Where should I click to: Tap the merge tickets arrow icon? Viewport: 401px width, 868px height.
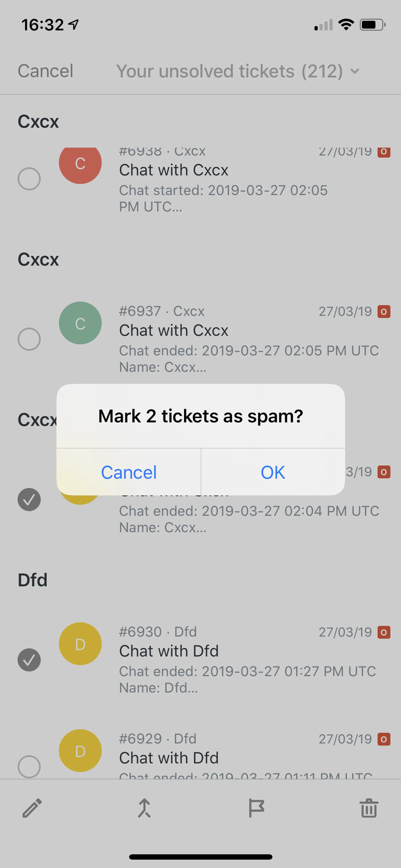(x=144, y=808)
